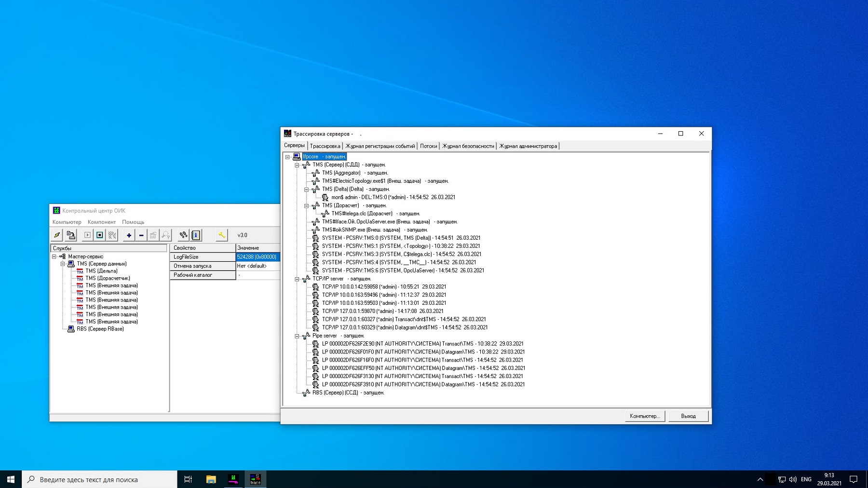The image size is (868, 488).
Task: Open the info notebook icon
Action: pos(196,235)
